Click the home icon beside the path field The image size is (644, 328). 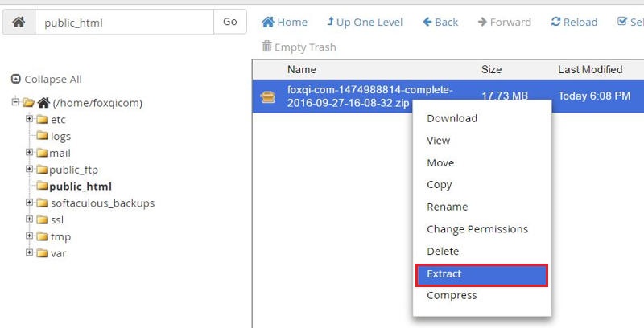pos(19,23)
